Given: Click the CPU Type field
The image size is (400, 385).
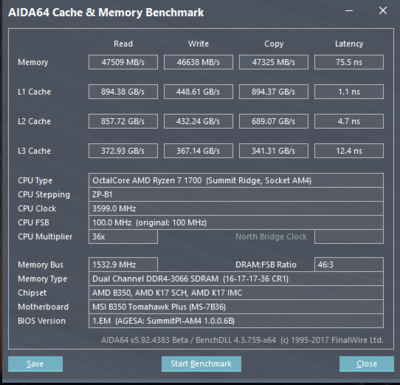Looking at the screenshot, I should (x=236, y=180).
